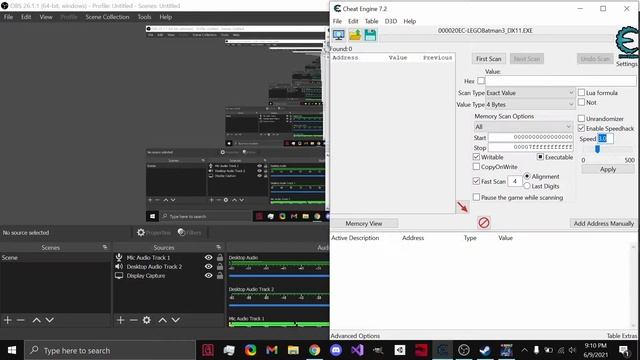
Task: Show hidden system tray icons
Action: 524,350
